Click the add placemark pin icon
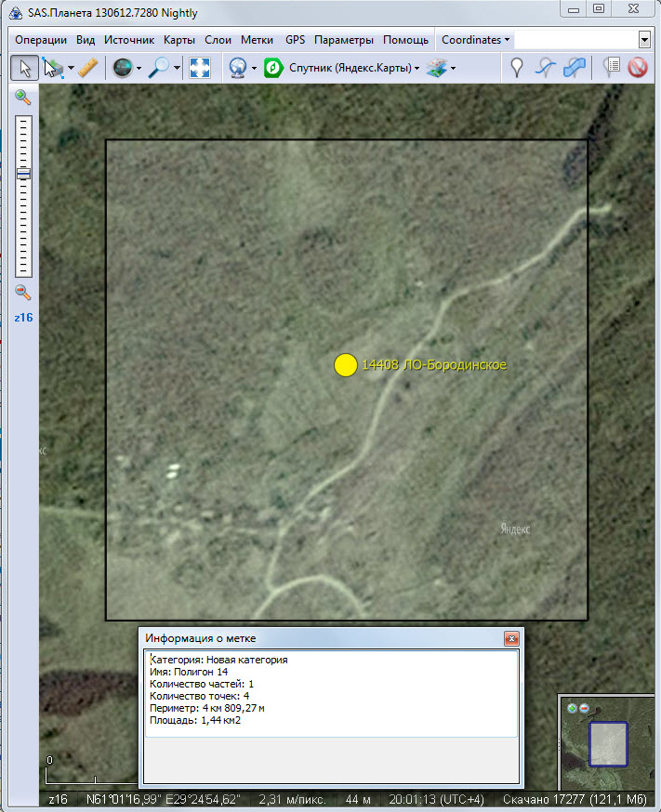 point(516,68)
